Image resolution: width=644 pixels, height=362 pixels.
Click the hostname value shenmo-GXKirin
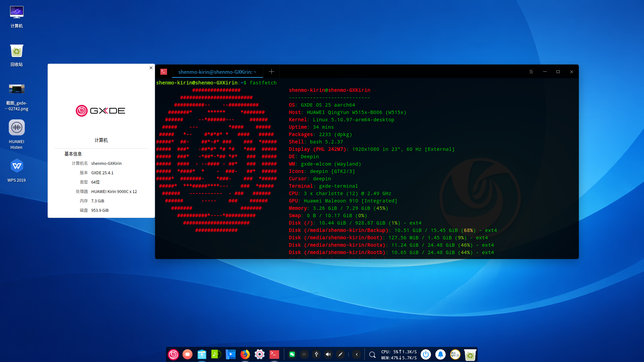tap(106, 163)
